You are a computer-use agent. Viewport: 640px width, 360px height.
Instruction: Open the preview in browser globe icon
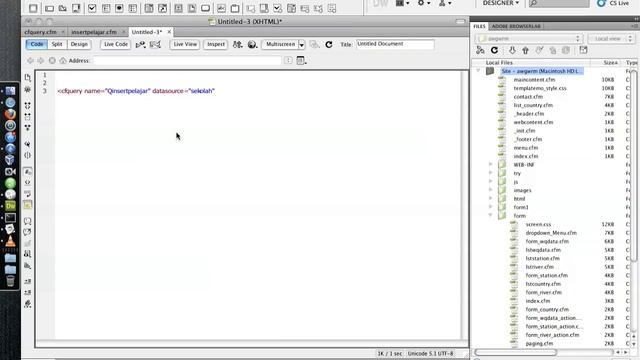[x=252, y=44]
